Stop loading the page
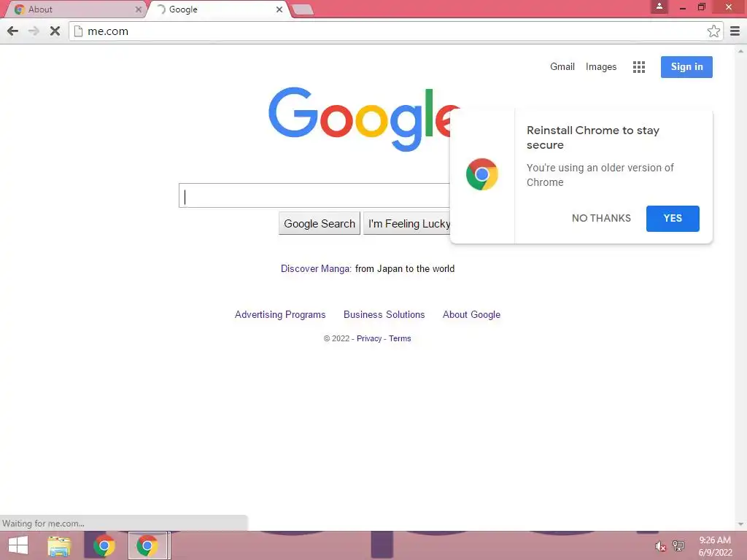747x560 pixels. [x=55, y=31]
